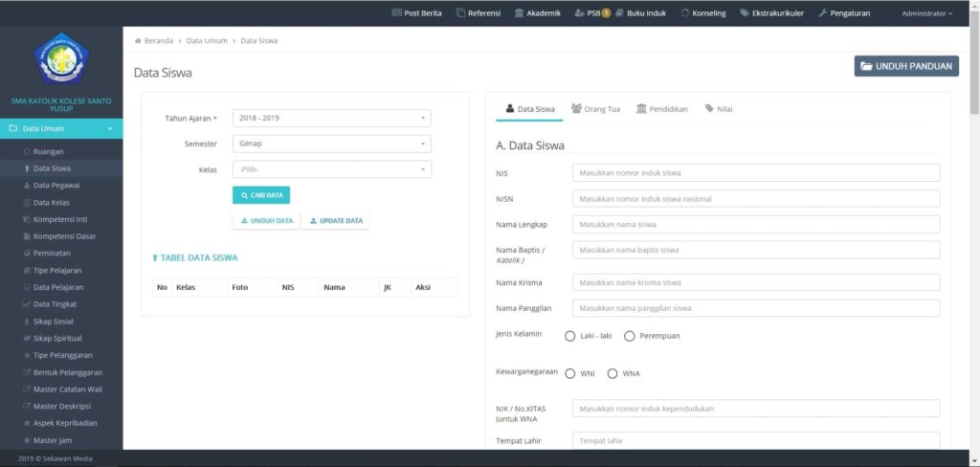Click the page vertical scrollbar
Image resolution: width=980 pixels, height=467 pixels.
[x=974, y=62]
